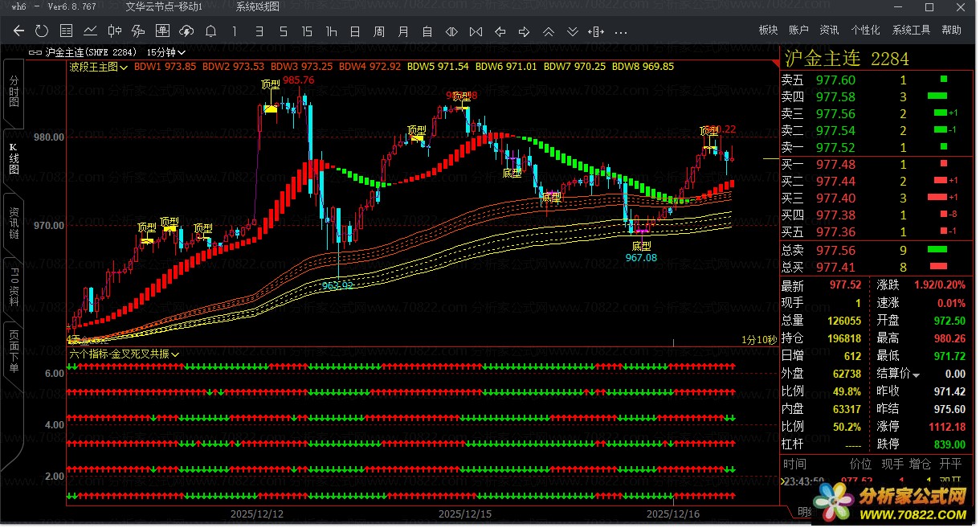
Task: Open custom period 自 button
Action: tap(427, 31)
